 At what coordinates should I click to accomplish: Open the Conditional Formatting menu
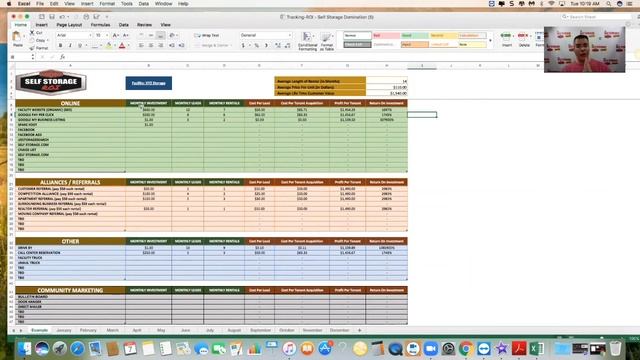(307, 41)
